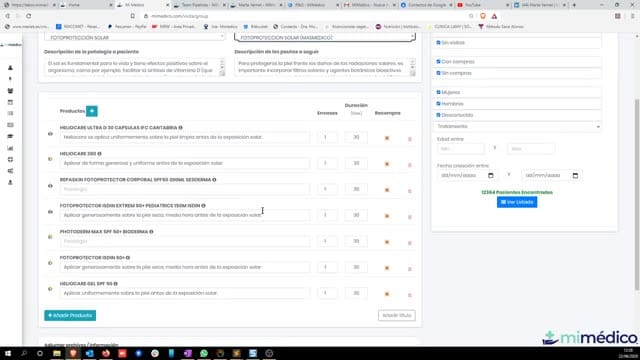This screenshot has width=640, height=360.
Task: Click the page vertical scrollbar
Action: click(637, 195)
